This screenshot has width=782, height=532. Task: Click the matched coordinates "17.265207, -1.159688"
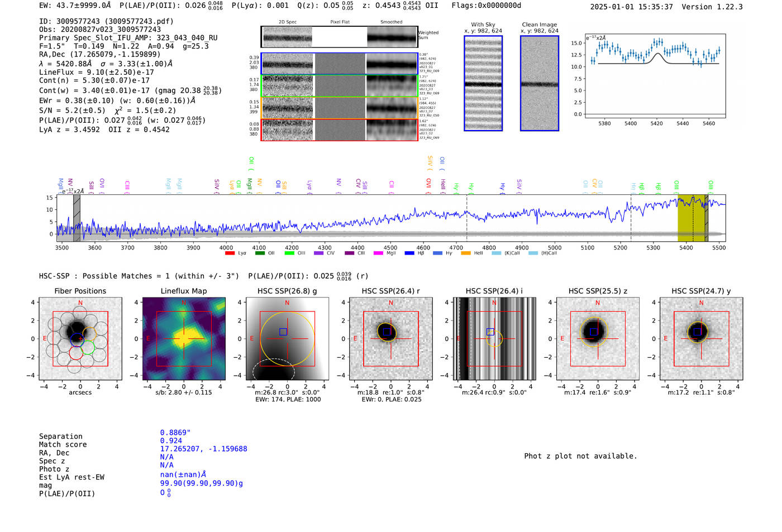click(204, 449)
